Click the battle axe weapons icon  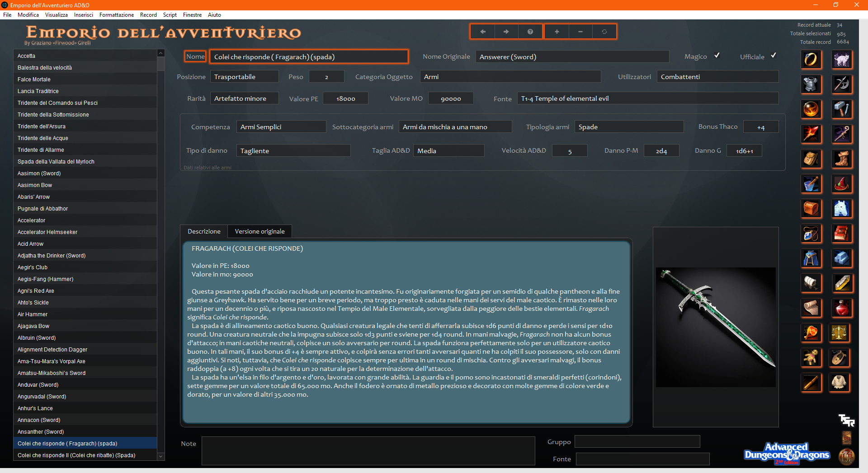pos(841,84)
